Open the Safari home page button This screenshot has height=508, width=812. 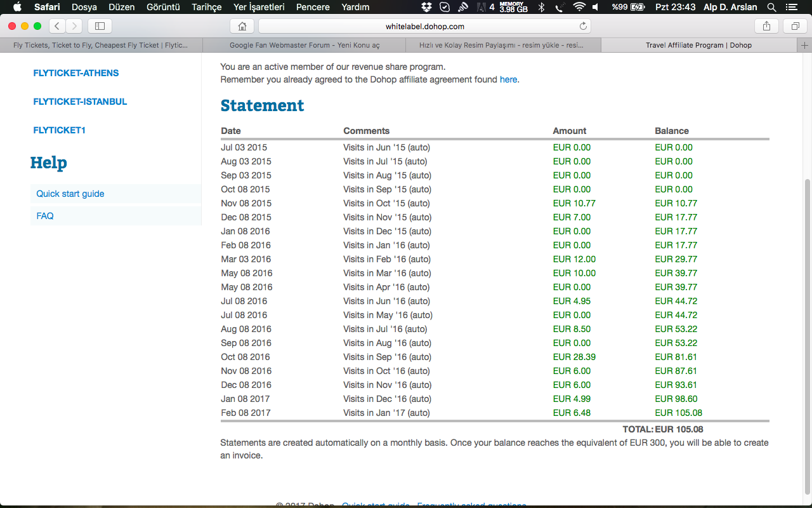point(242,26)
